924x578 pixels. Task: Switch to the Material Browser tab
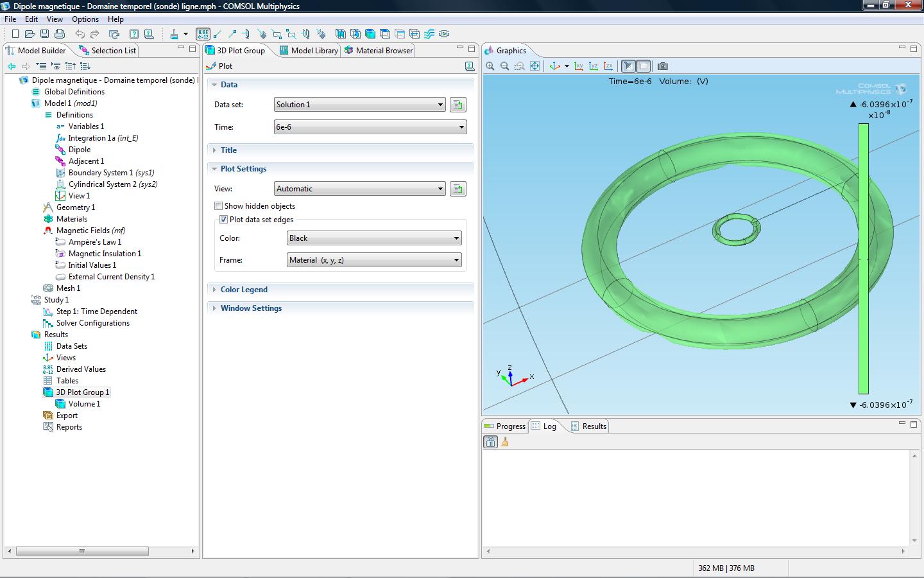pyautogui.click(x=379, y=51)
